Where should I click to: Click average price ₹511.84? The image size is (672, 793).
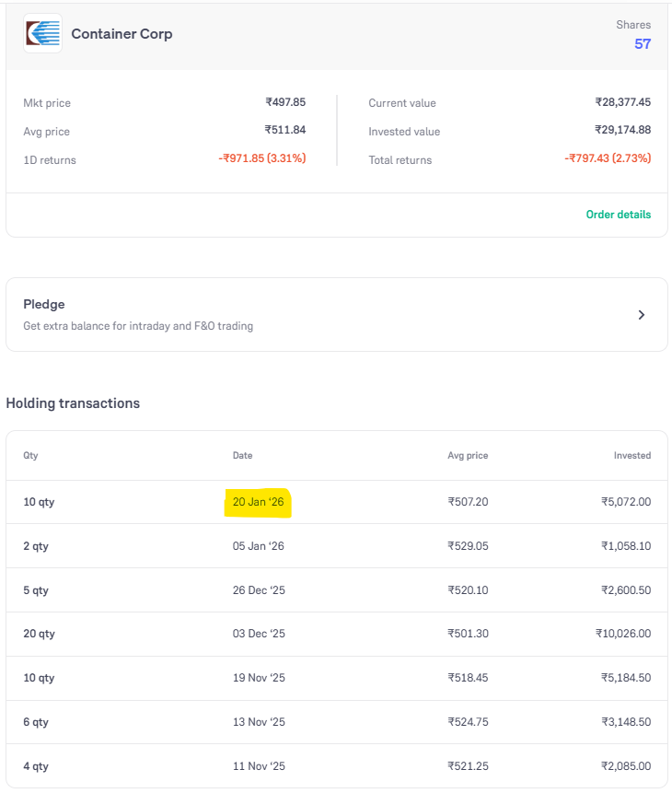tap(285, 130)
